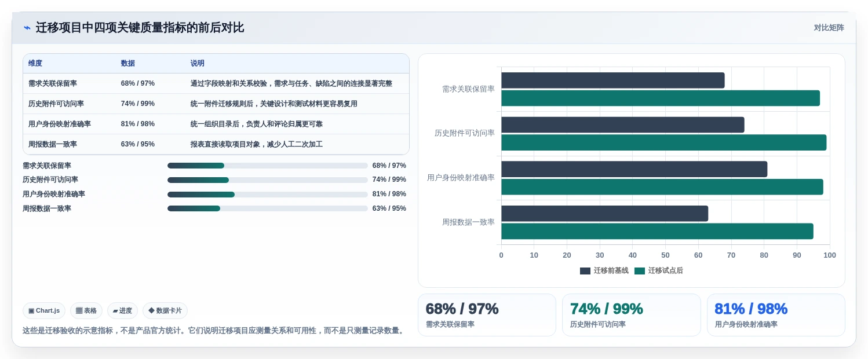Click the green pilot bar for 历史附件可访问率
Viewport: 868px width, 359px height.
pos(664,142)
